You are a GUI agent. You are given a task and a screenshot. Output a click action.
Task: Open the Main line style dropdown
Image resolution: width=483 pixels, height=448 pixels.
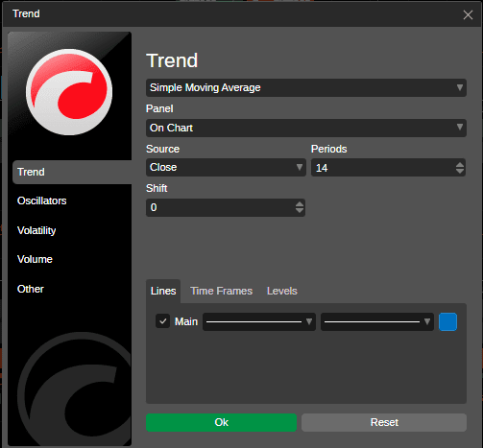pyautogui.click(x=259, y=321)
